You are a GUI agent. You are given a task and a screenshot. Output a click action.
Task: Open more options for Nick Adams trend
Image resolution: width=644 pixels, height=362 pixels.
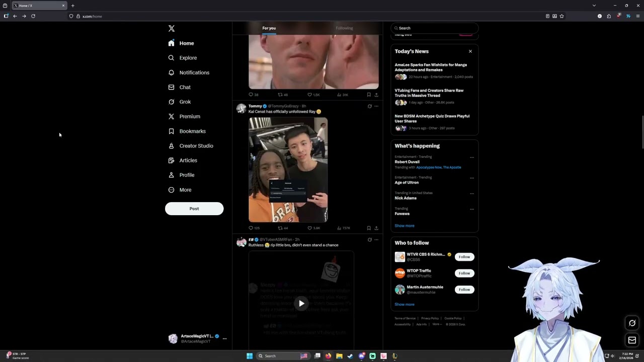[x=471, y=194]
